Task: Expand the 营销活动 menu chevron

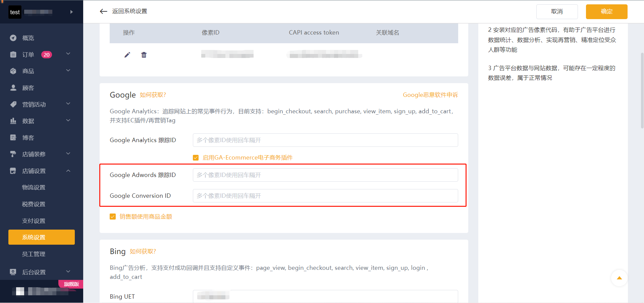Action: coord(68,104)
